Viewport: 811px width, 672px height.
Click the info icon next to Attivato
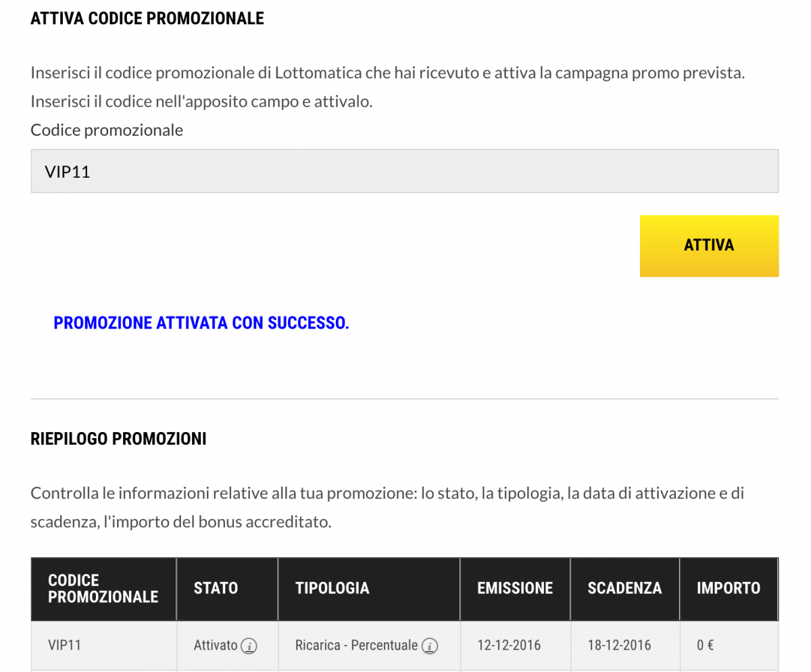(249, 646)
